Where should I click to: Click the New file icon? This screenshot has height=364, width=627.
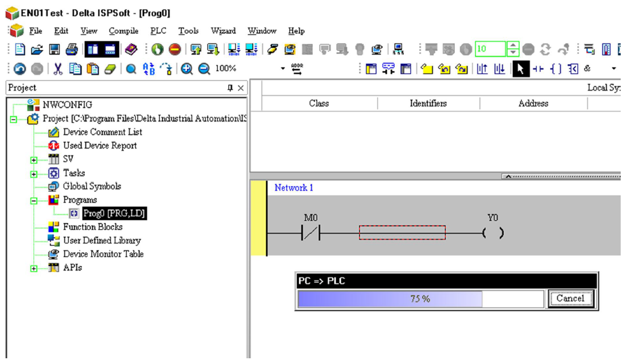pos(20,49)
